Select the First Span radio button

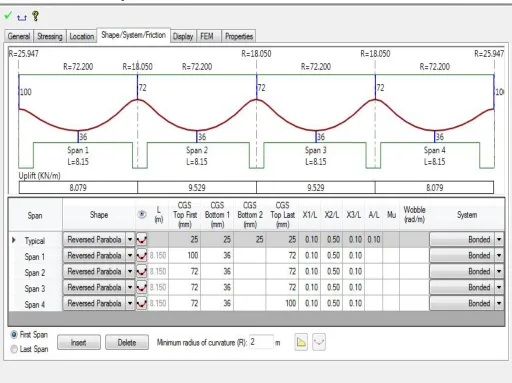pyautogui.click(x=14, y=334)
